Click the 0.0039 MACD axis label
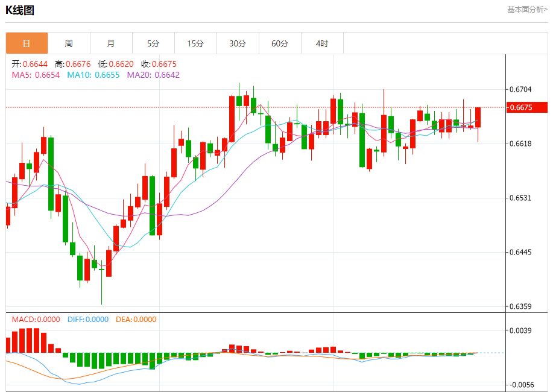553x392 pixels. pos(520,330)
